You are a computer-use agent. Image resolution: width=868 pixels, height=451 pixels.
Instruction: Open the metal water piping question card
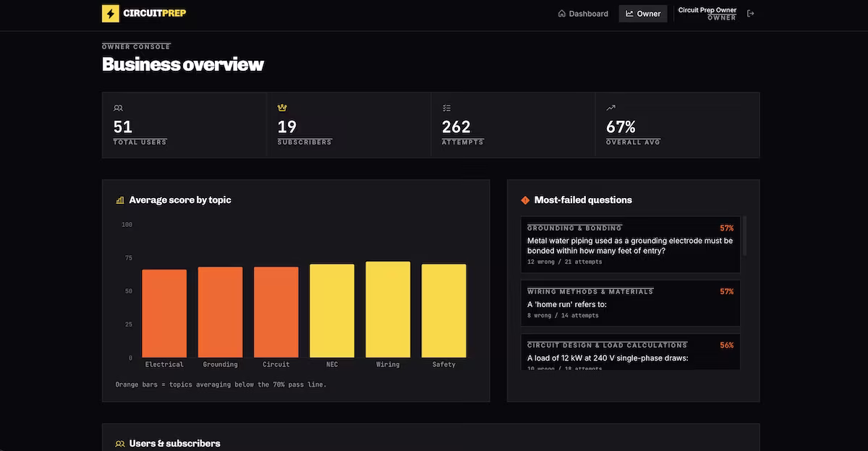click(630, 244)
